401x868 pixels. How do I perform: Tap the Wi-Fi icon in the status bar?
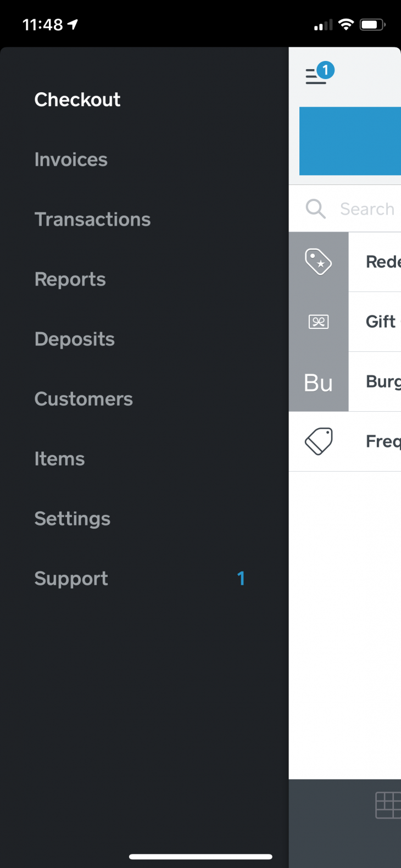[x=345, y=24]
